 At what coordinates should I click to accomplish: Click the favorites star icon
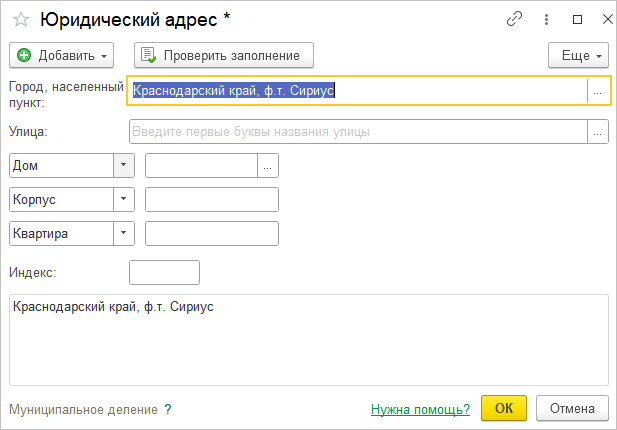[x=20, y=19]
